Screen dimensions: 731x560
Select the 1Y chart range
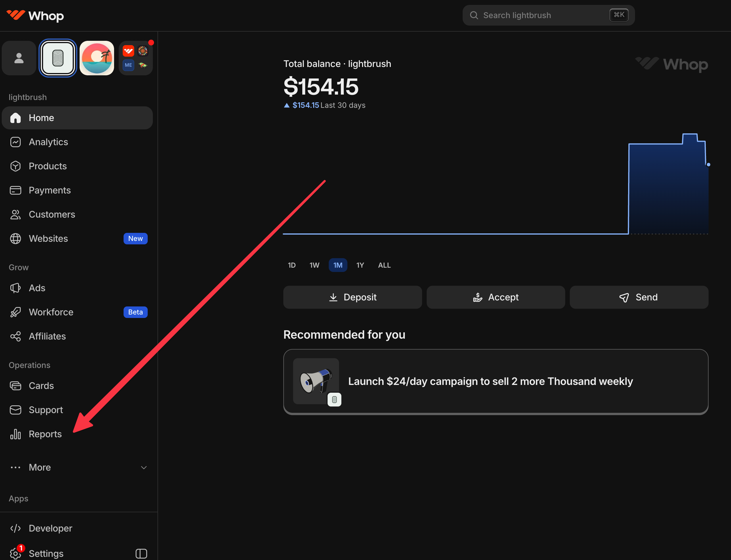[x=360, y=265]
